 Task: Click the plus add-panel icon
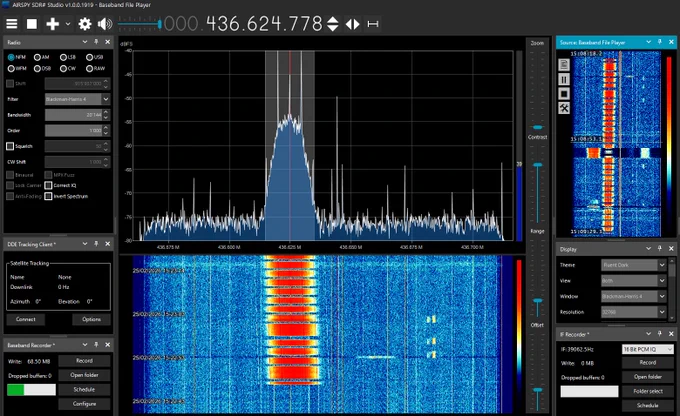[52, 24]
